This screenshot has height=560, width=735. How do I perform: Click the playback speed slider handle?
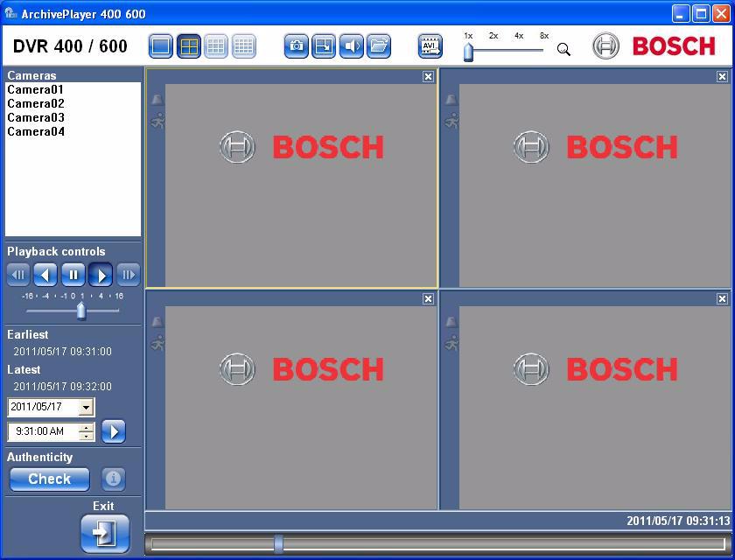pos(81,311)
